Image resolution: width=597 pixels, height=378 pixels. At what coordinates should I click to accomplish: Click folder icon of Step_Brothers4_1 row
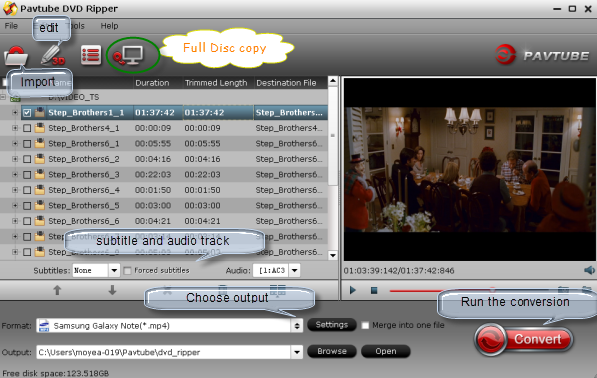pos(40,128)
